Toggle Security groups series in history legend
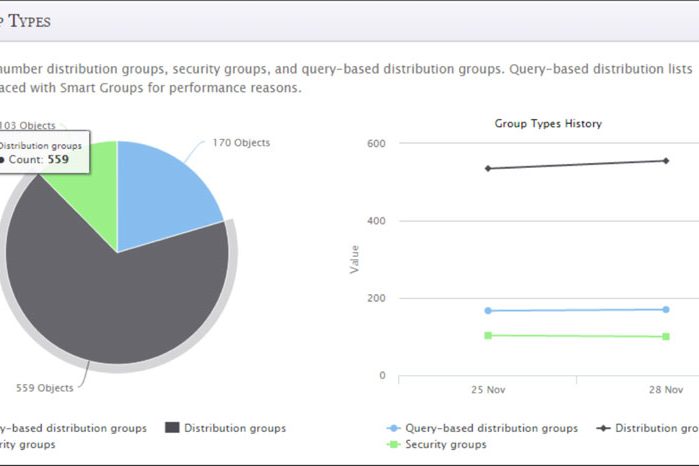 (445, 444)
